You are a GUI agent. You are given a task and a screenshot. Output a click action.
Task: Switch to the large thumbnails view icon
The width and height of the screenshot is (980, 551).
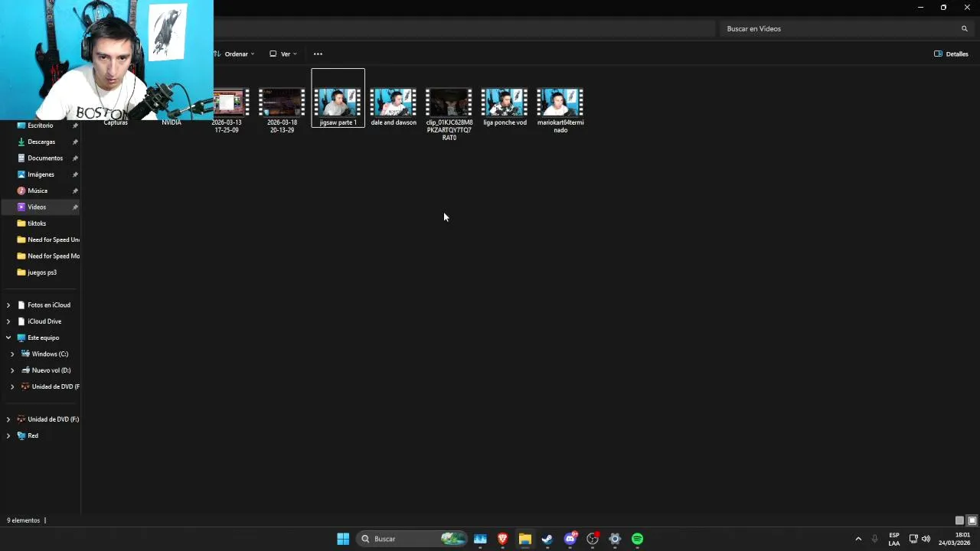click(x=972, y=520)
